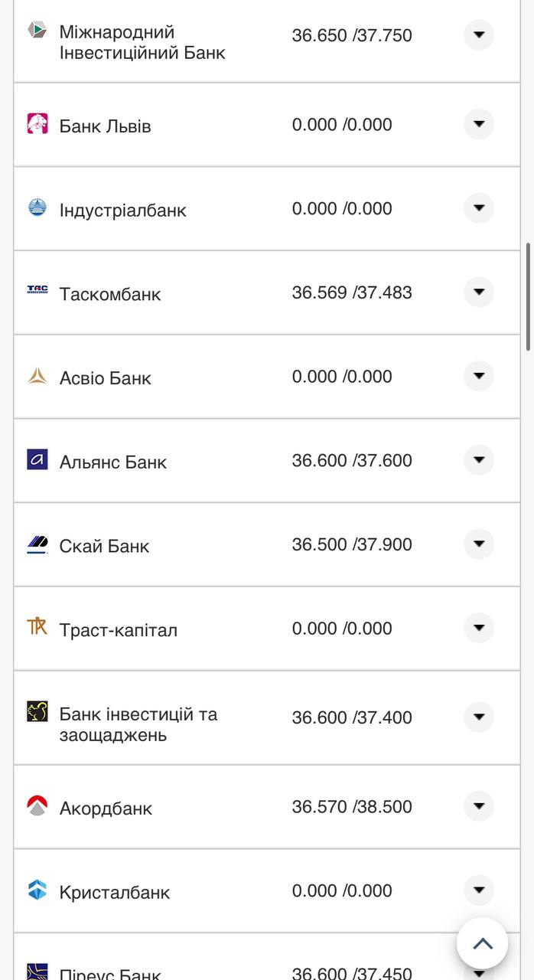Click the Скай Банк logo icon
534x980 pixels.
click(37, 544)
